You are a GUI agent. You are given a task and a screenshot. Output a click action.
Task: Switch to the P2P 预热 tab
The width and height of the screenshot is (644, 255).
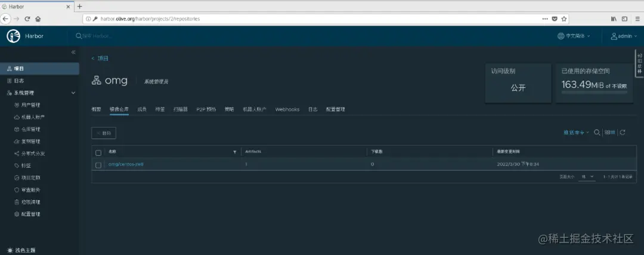click(206, 109)
